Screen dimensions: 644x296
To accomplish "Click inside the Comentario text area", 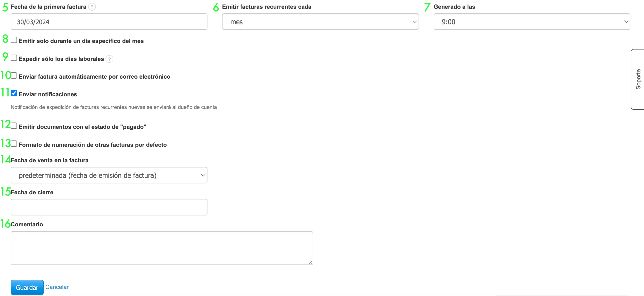I will pyautogui.click(x=162, y=248).
